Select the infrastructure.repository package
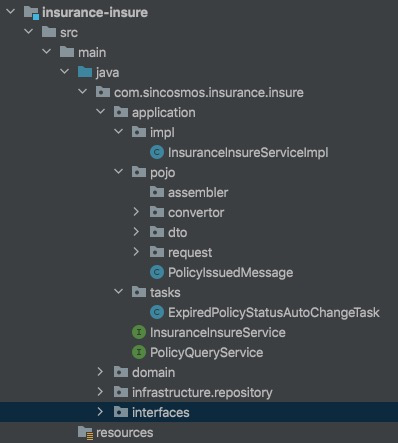 coord(202,392)
